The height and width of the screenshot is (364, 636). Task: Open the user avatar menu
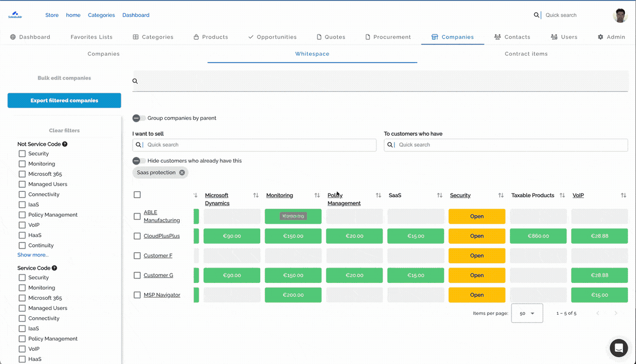click(620, 15)
